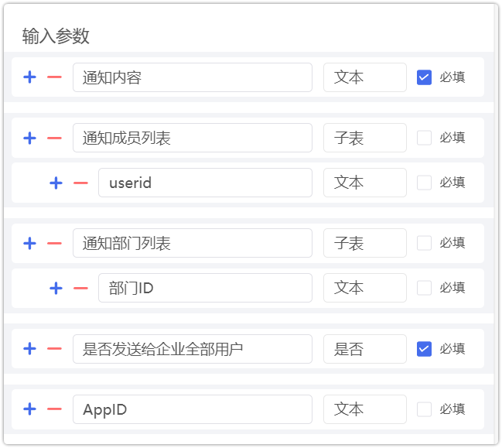The height and width of the screenshot is (448, 502).
Task: Remove the 通知部门列表 parameter
Action: (54, 243)
